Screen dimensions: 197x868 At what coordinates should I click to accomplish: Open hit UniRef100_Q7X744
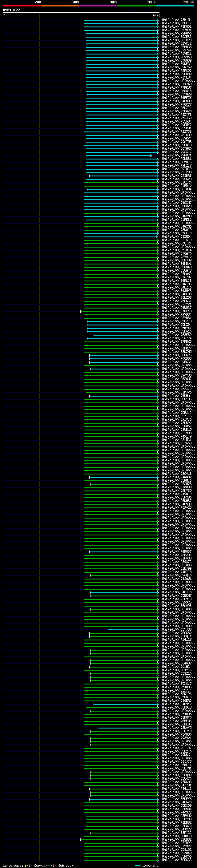click(176, 50)
